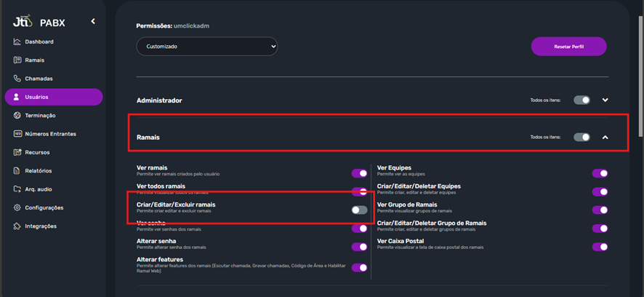
Task: Click the Dashboard chart icon in sidebar
Action: coord(17,42)
